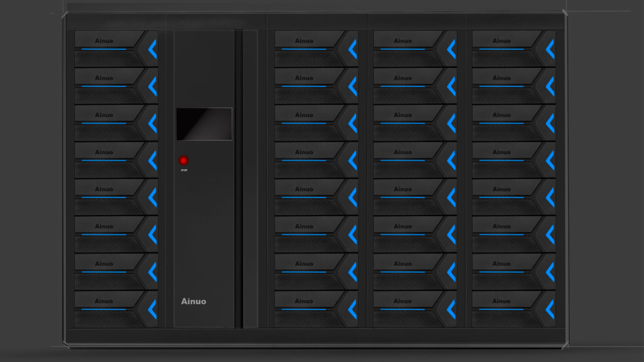Click blue indicator line, bottom module rightmost column

click(501, 309)
